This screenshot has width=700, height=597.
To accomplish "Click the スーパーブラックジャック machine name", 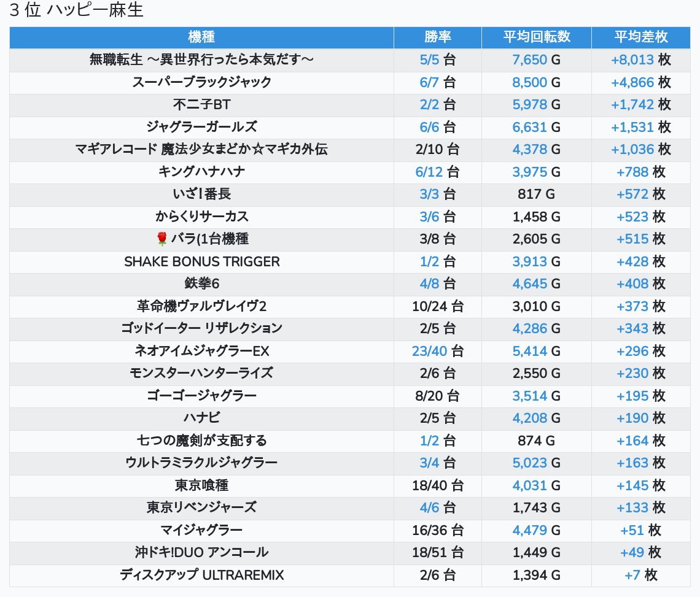I will pos(201,82).
